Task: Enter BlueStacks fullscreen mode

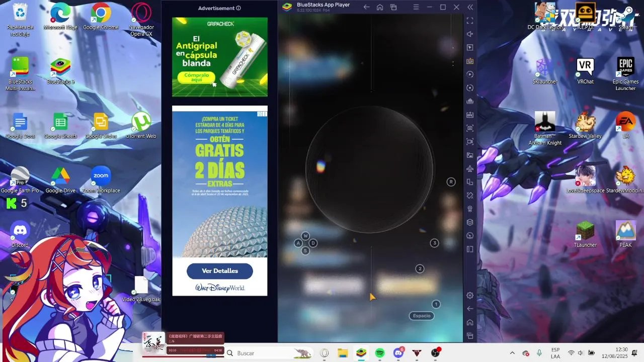Action: (x=470, y=21)
